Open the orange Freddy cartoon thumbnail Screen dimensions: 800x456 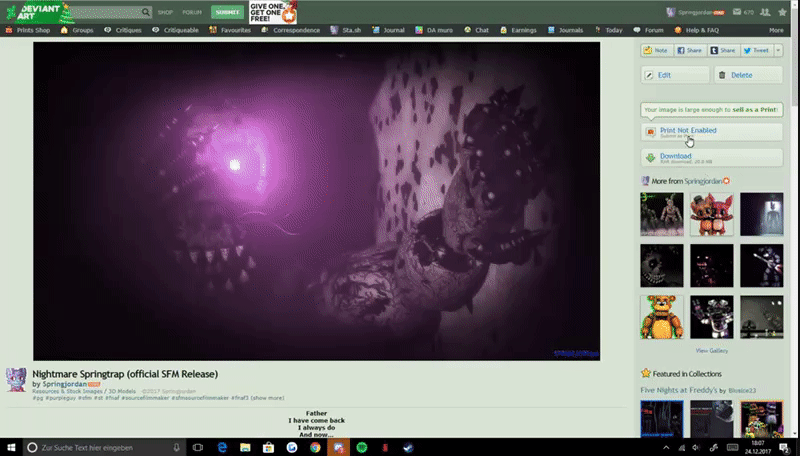(662, 317)
